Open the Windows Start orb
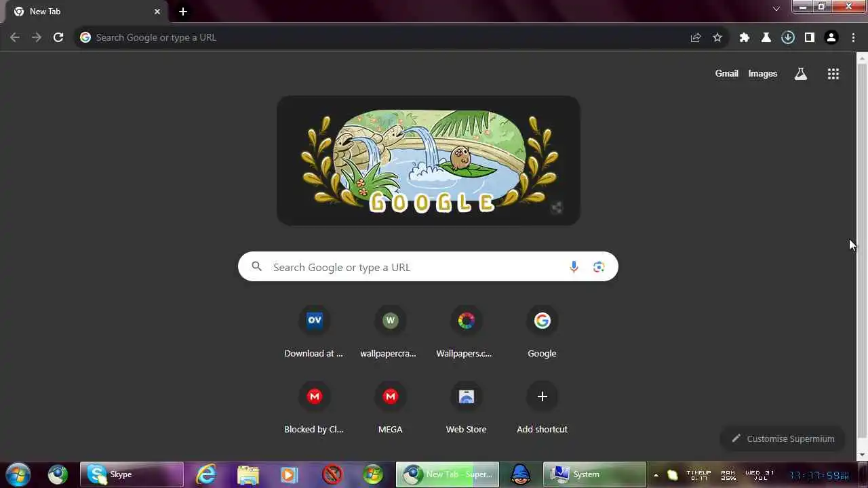This screenshot has width=868, height=488. 18,474
